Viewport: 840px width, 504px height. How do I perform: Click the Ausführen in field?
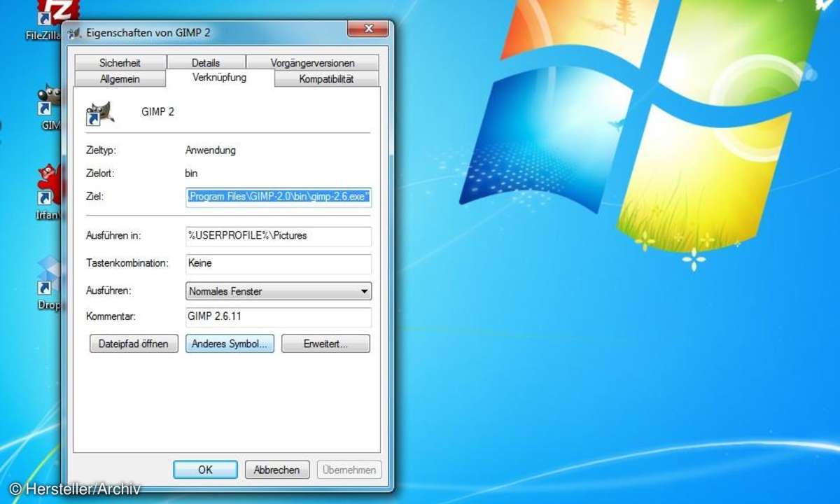pyautogui.click(x=279, y=236)
